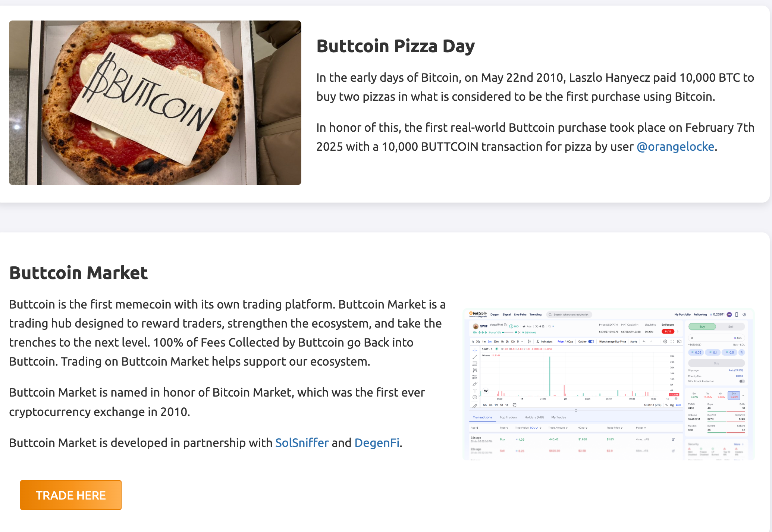Open the chart interval dropdown arrow
The height and width of the screenshot is (532, 772).
[x=522, y=341]
